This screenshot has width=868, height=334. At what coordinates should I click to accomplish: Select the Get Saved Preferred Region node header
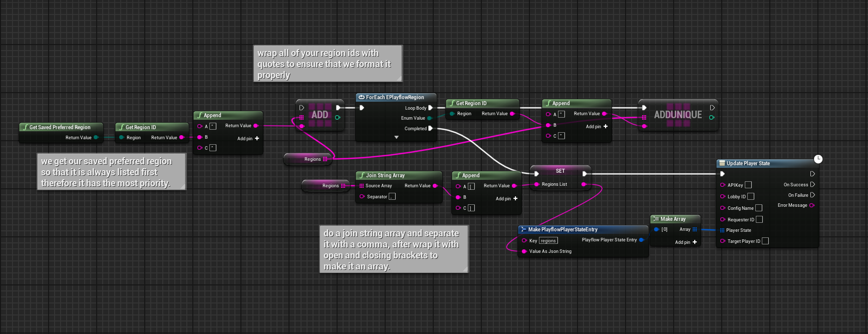tap(60, 127)
